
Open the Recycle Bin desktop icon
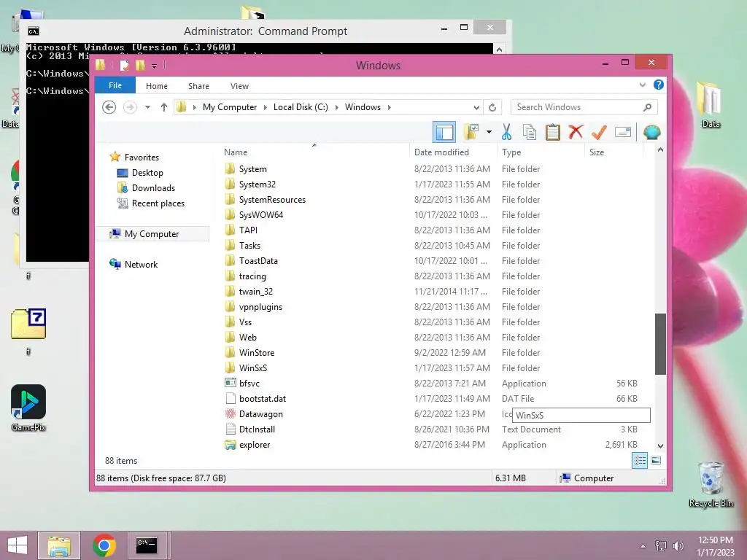[711, 484]
